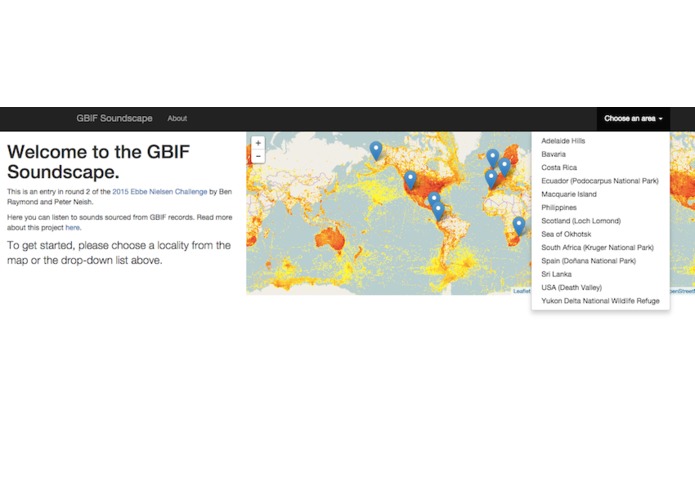The image size is (695, 494).
Task: Select the Bavaria map marker
Action: [504, 167]
